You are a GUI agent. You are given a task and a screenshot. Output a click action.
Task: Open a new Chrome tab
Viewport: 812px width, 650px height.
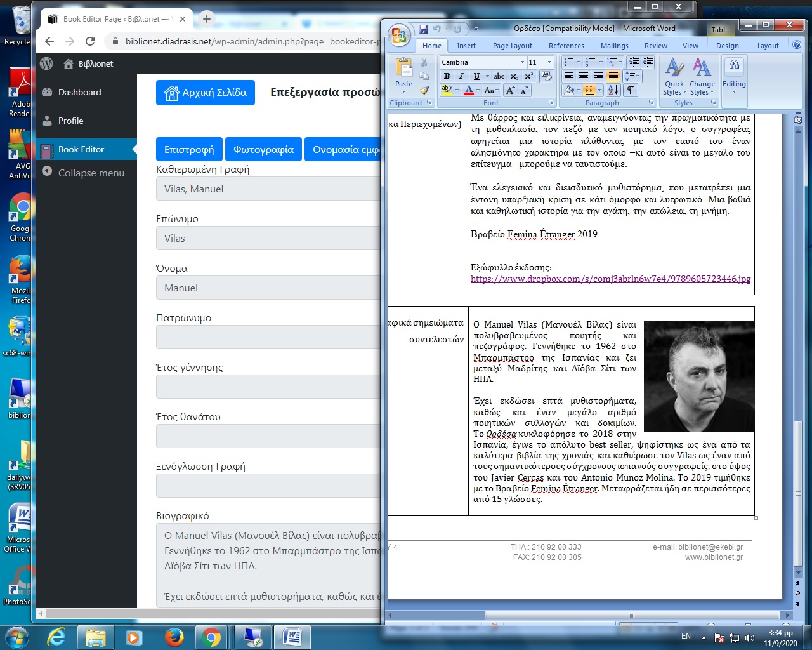pyautogui.click(x=206, y=19)
